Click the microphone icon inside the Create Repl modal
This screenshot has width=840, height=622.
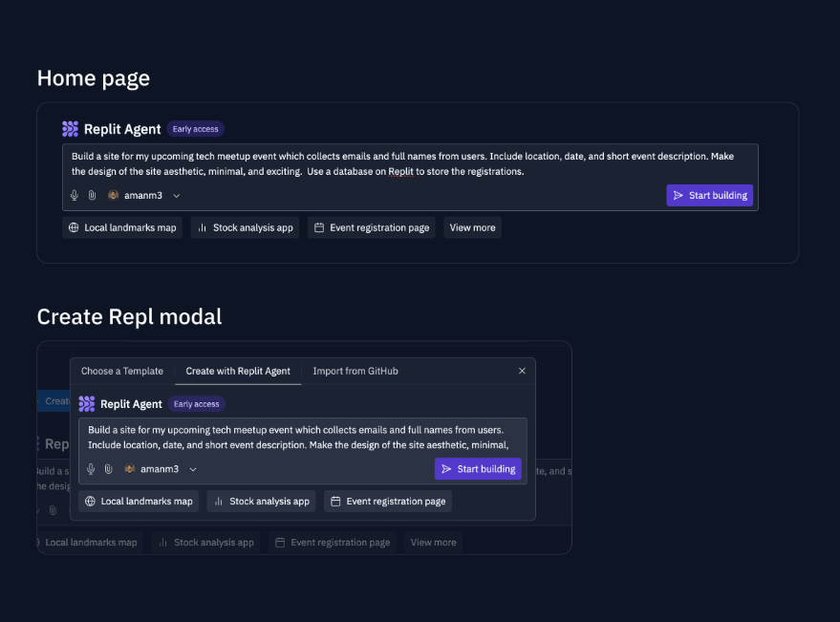click(91, 468)
